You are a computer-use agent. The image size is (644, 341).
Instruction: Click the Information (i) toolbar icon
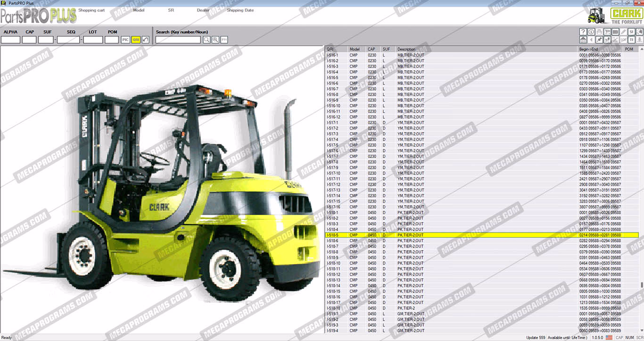pyautogui.click(x=591, y=32)
